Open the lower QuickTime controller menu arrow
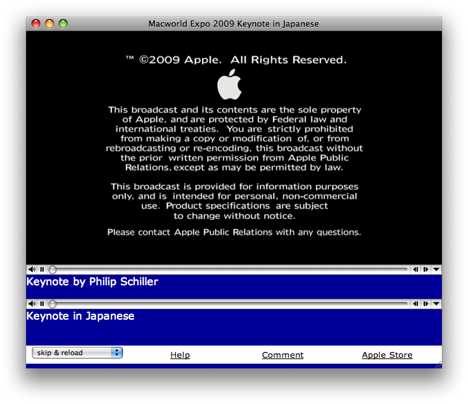The image size is (468, 404). [436, 304]
